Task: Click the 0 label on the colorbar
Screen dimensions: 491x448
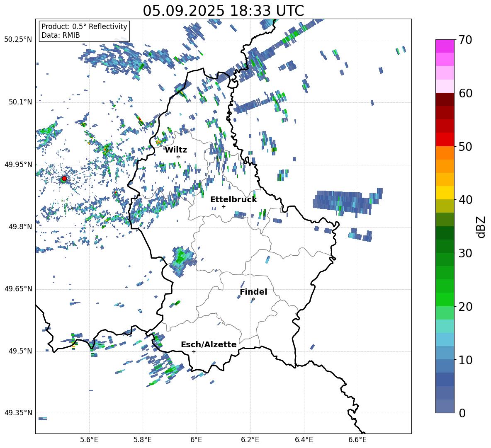Action: click(x=462, y=413)
